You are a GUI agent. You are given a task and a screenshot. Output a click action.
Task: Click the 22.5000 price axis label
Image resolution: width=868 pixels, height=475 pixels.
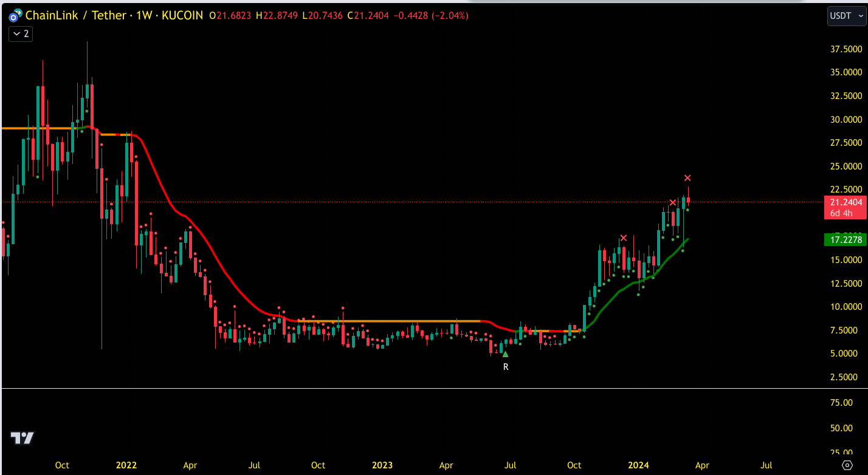[846, 190]
